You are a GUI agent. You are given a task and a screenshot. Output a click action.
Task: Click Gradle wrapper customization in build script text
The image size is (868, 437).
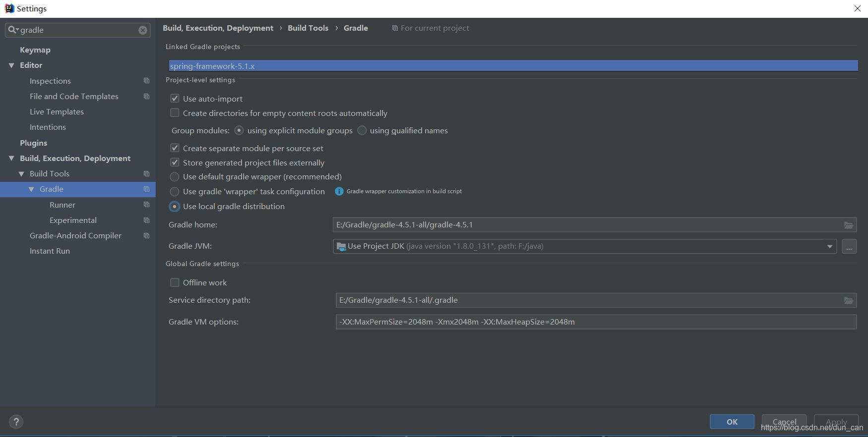click(x=404, y=191)
